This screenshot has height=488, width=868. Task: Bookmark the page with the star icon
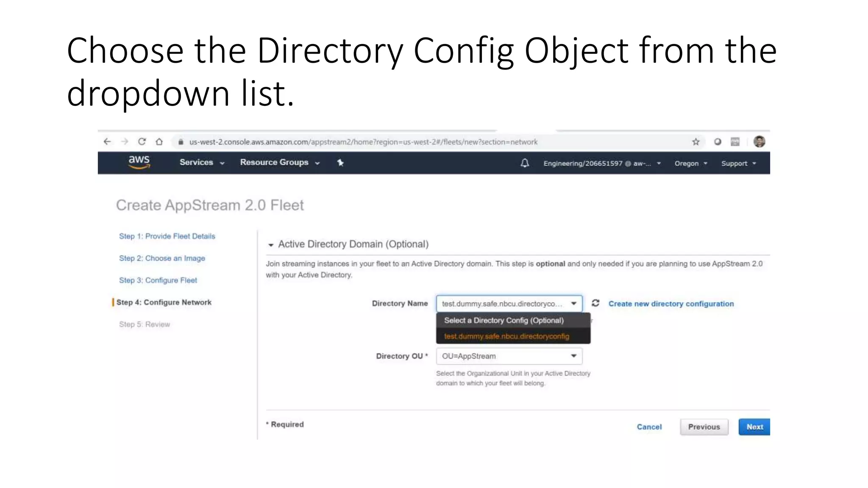point(696,142)
